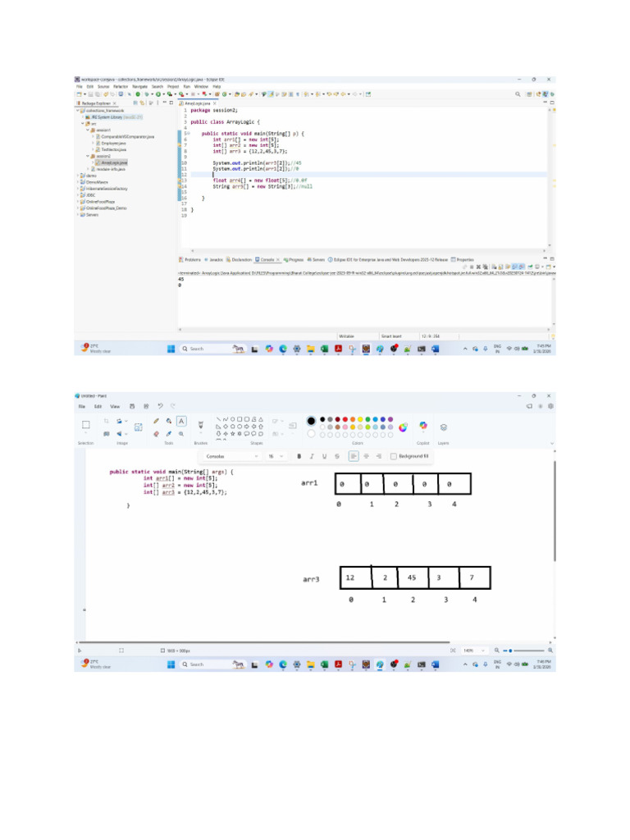Viewport: 630px width, 840px height.
Task: Open the Refactor menu in Eclipse
Action: point(121,86)
